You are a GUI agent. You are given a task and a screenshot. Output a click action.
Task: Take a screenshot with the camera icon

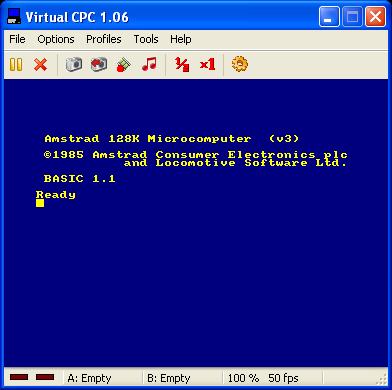click(x=74, y=64)
